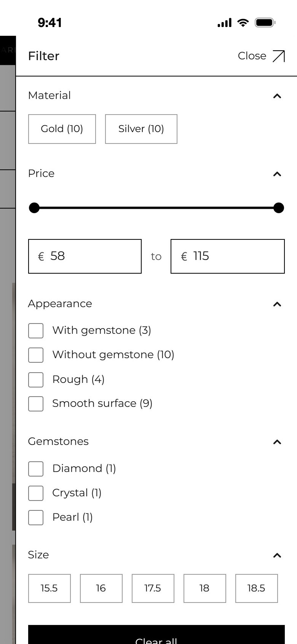Tap the battery status icon
Image resolution: width=297 pixels, height=644 pixels.
pyautogui.click(x=265, y=22)
